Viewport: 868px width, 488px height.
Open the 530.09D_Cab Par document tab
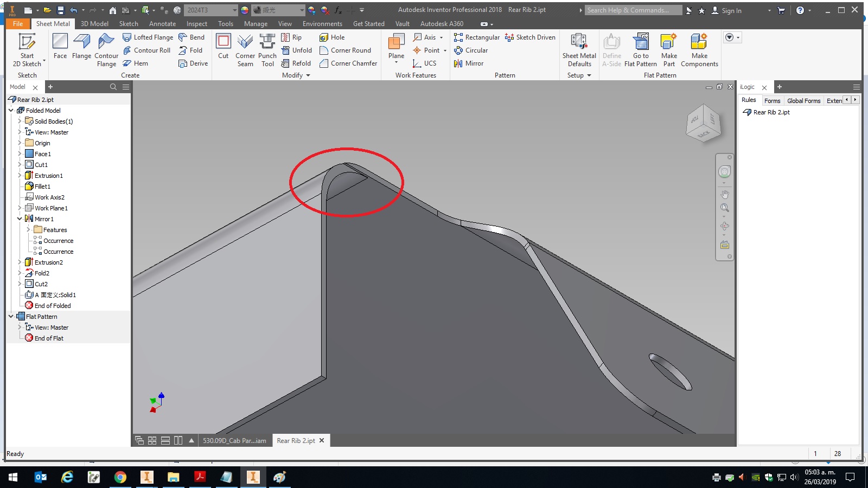[235, 441]
